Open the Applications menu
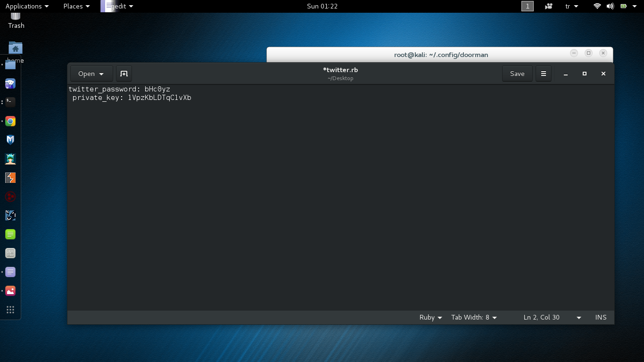The width and height of the screenshot is (644, 362). point(27,6)
